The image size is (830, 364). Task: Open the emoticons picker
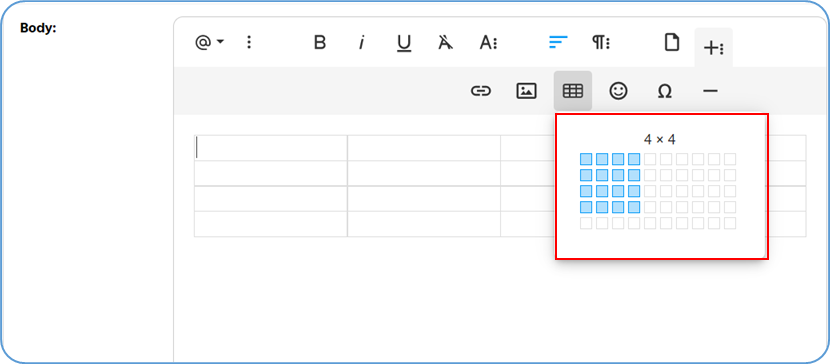pyautogui.click(x=618, y=91)
